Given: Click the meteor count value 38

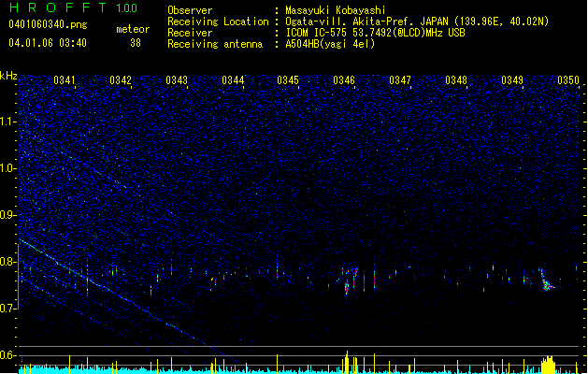Looking at the screenshot, I should coord(136,43).
